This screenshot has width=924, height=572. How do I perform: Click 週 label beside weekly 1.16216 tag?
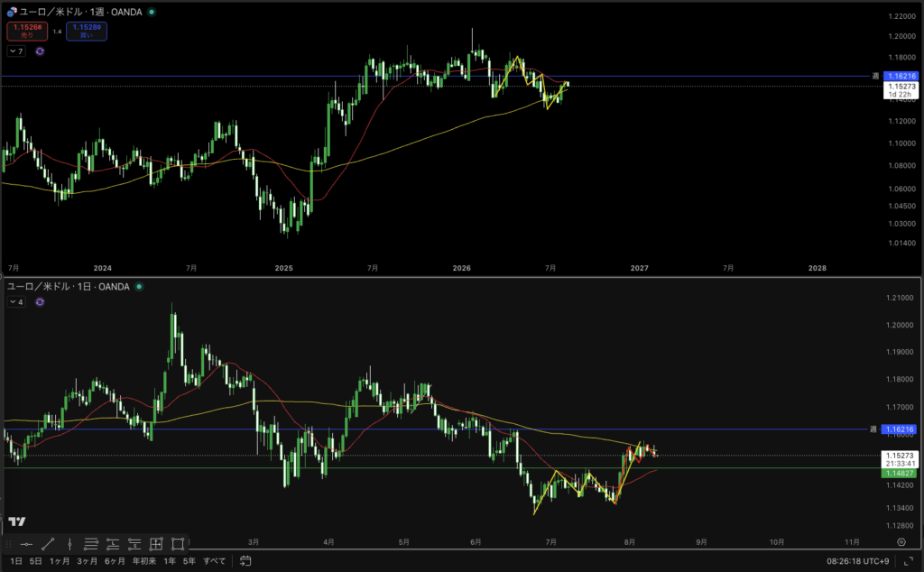875,76
